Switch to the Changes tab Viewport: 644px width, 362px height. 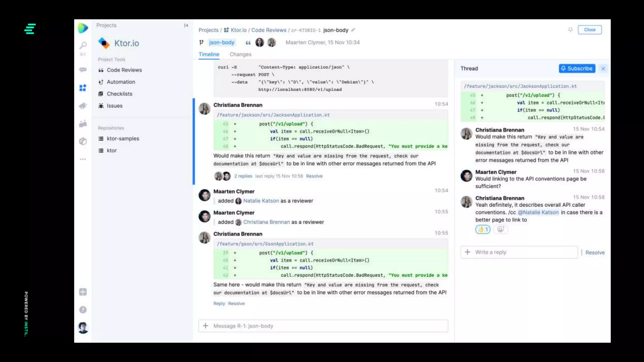coord(240,54)
